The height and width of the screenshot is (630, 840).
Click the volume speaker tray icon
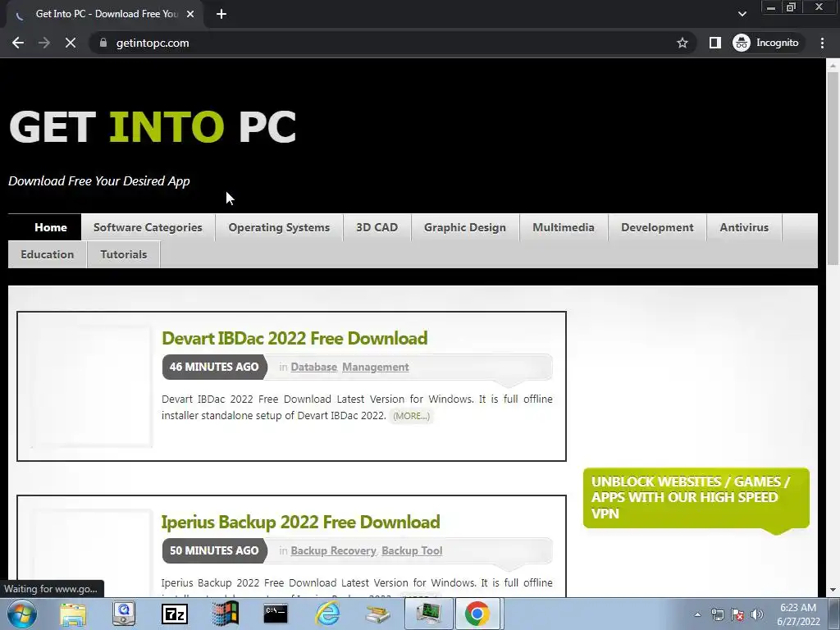757,614
